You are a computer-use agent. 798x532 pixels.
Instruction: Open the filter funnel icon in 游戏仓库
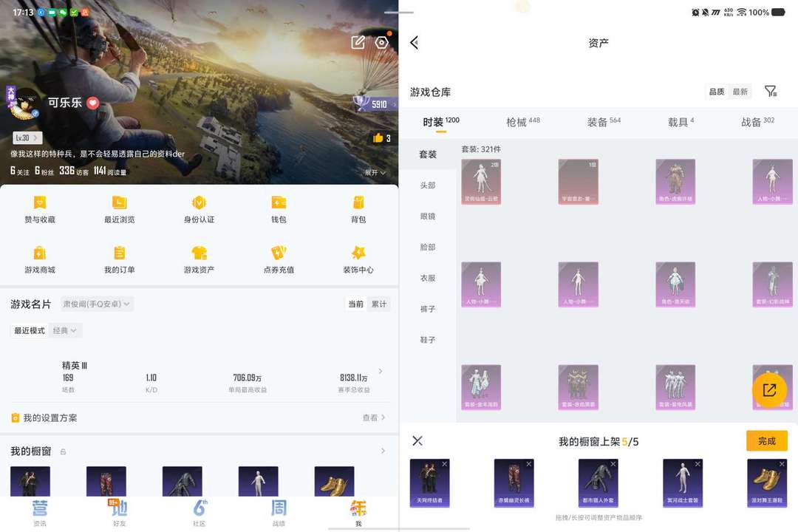[771, 91]
